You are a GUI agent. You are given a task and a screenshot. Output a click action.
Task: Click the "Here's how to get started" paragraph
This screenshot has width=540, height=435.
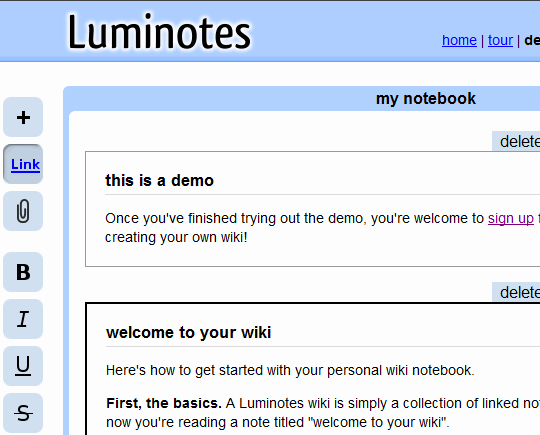[290, 371]
